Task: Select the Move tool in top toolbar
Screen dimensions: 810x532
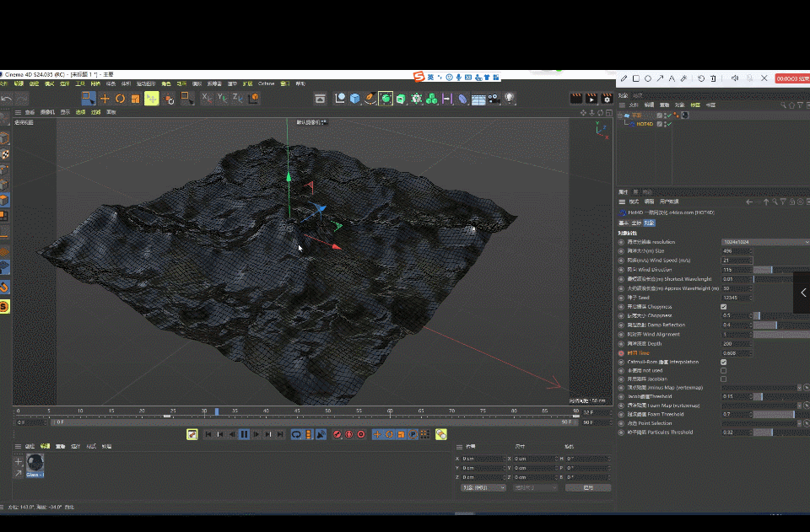Action: 105,99
